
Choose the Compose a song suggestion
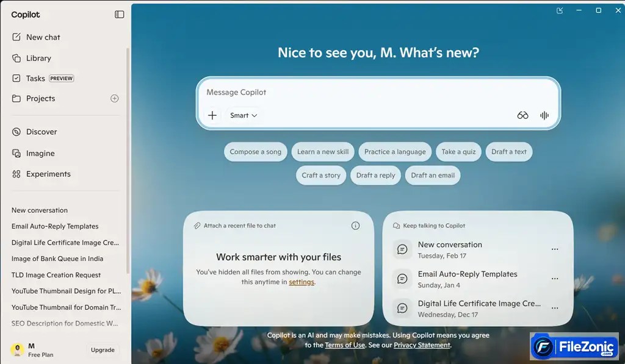click(256, 152)
